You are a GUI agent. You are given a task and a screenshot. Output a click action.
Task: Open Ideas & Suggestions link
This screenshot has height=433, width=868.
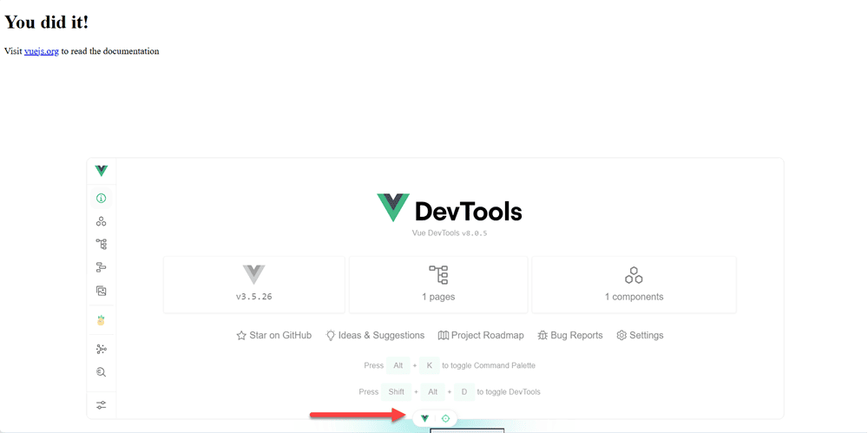click(x=375, y=335)
